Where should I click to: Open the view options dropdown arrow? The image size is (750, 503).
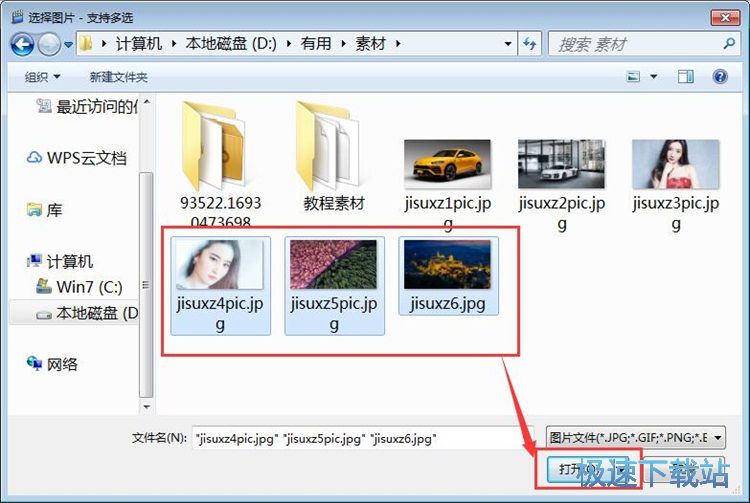(x=653, y=77)
